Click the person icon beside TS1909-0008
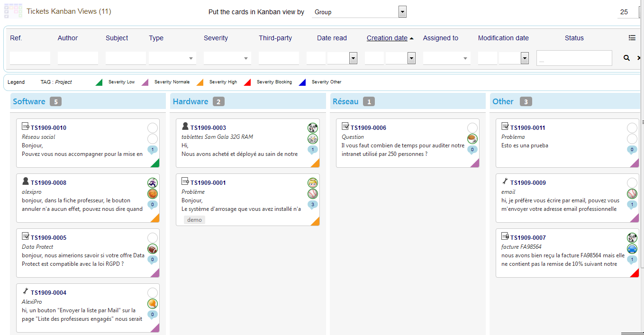Image resolution: width=644 pixels, height=335 pixels. pos(26,181)
